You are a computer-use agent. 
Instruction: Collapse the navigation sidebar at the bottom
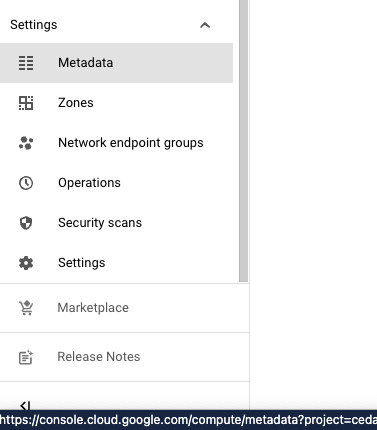[25, 405]
